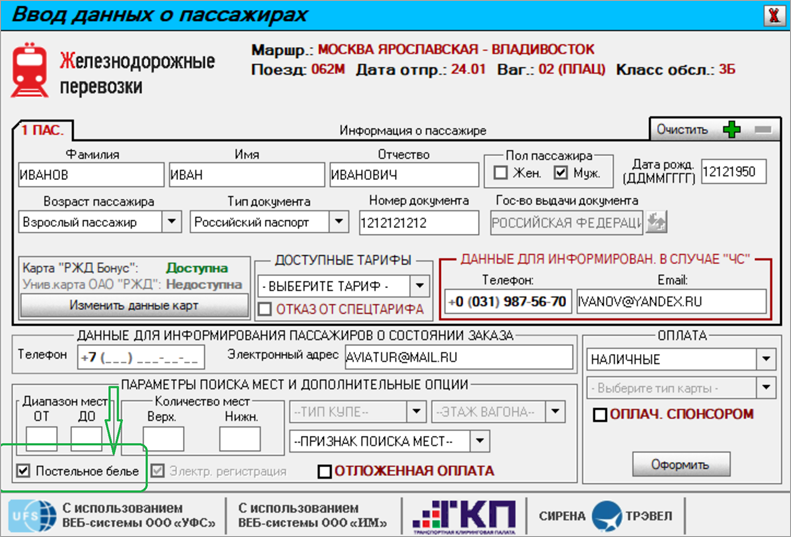Click the Унив.карта status Недоступна

point(204,285)
